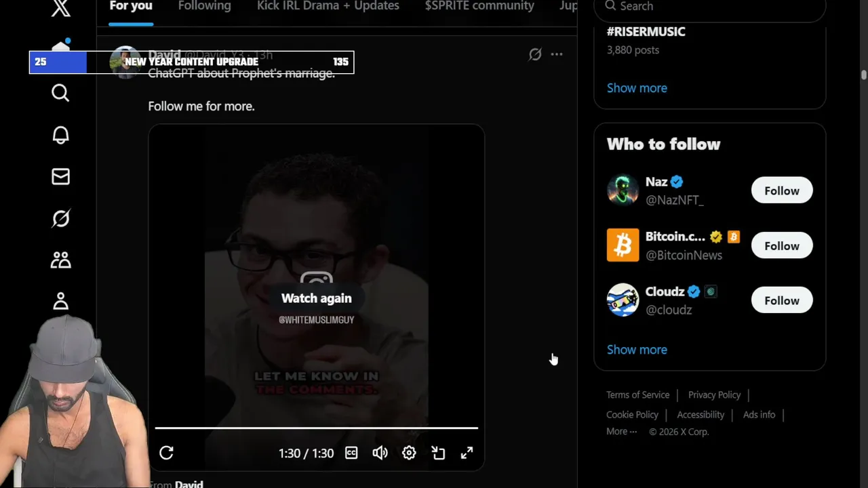Click the From David label

(x=176, y=484)
